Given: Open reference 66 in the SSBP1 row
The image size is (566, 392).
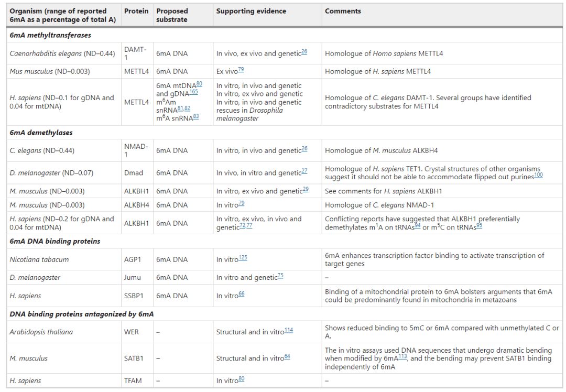Looking at the screenshot, I should 242,294.
